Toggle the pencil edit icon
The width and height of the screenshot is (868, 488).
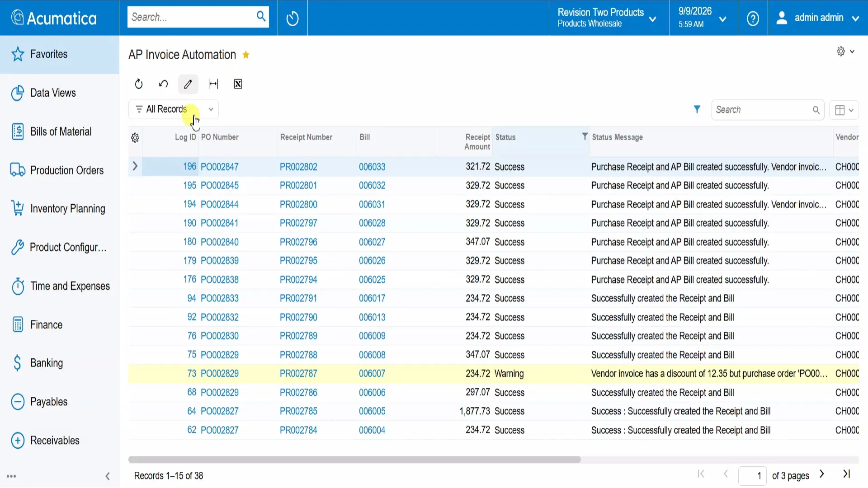pos(188,84)
